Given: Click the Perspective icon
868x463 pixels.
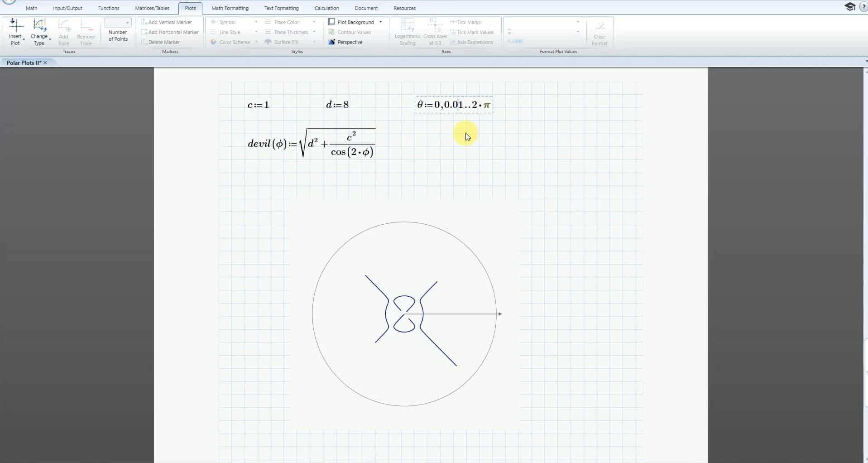Looking at the screenshot, I should (332, 42).
